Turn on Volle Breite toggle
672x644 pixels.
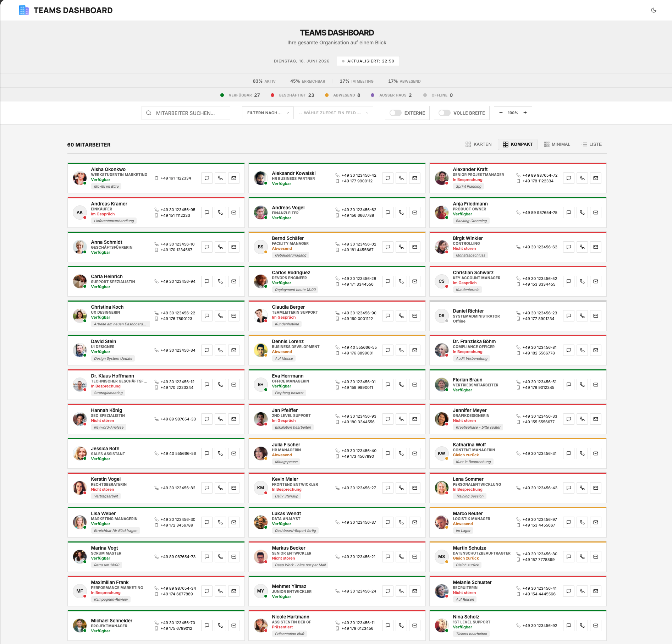444,113
